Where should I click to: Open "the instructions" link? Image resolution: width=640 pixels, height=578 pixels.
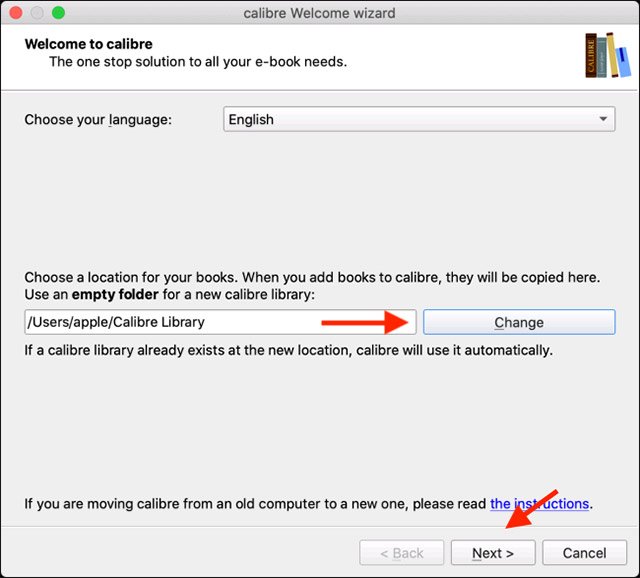539,504
